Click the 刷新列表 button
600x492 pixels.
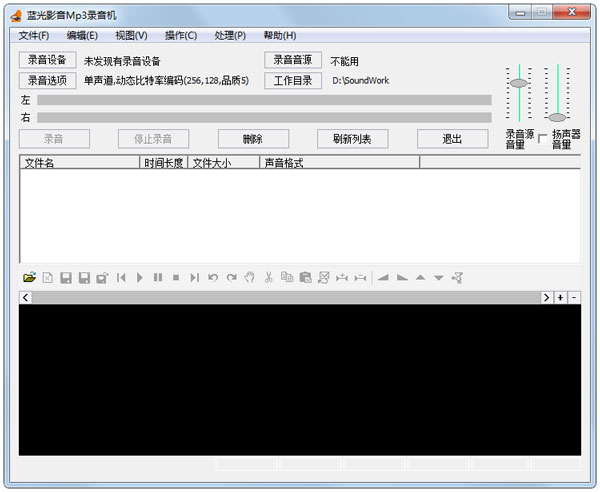[352, 138]
